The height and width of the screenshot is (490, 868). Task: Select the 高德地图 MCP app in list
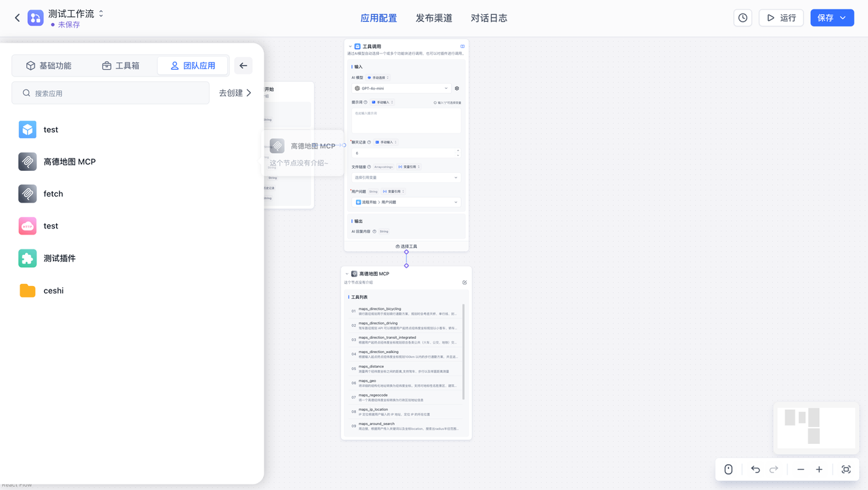click(69, 162)
